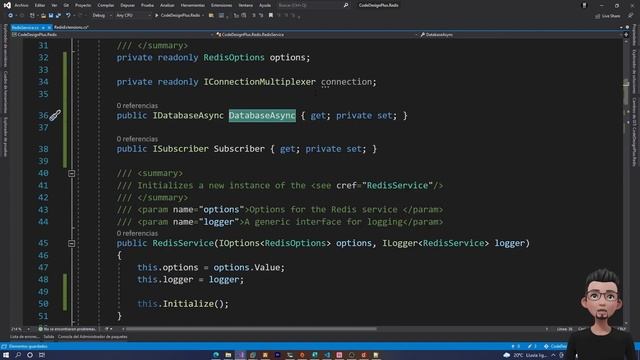Click '0 referencias' above RedisService constructor

click(137, 233)
